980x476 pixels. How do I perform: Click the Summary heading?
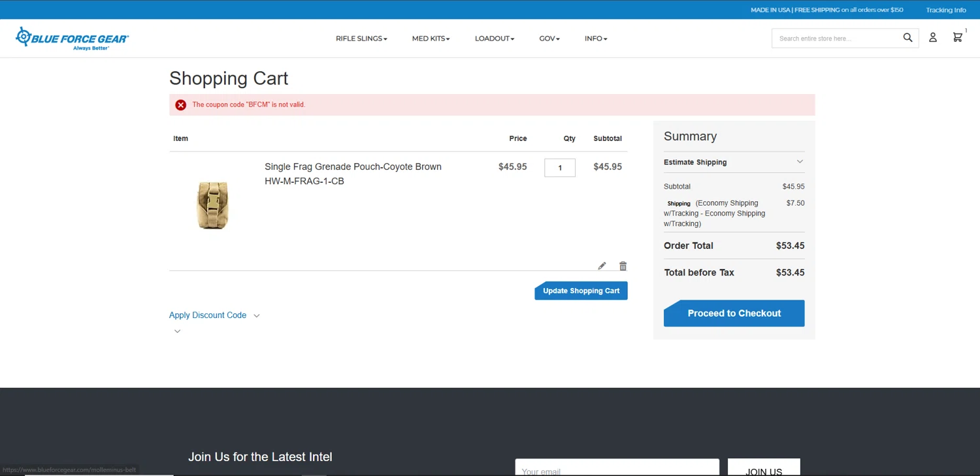690,136
